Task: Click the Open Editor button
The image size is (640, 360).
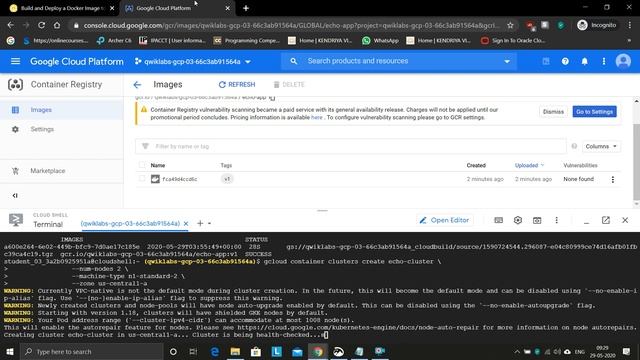Action: click(x=444, y=220)
